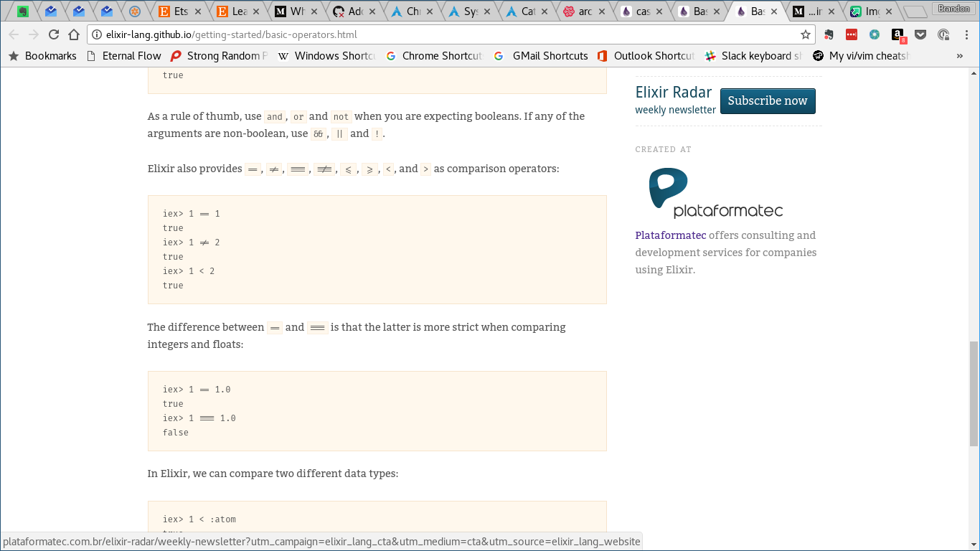Click the Elixir Radar heading link
Screen dimensions: 980x551
tap(673, 92)
